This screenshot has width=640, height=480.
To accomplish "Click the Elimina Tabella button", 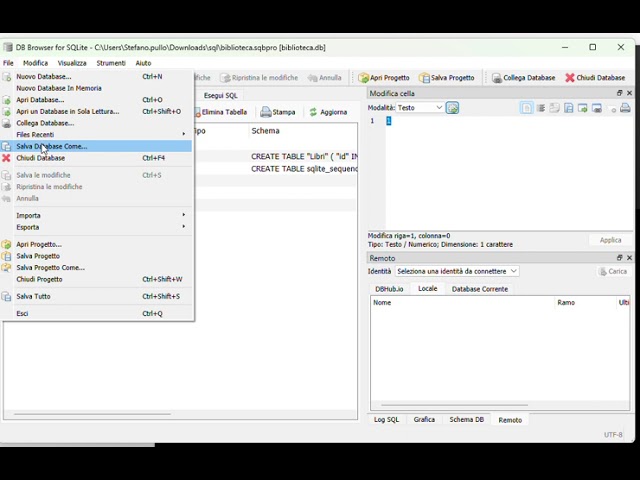I will 220,112.
